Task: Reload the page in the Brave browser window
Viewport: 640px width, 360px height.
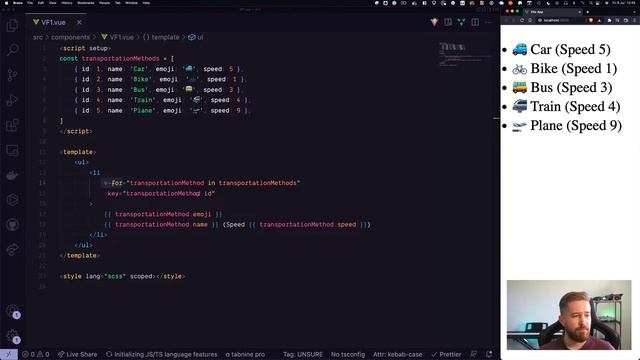Action: 522,20
